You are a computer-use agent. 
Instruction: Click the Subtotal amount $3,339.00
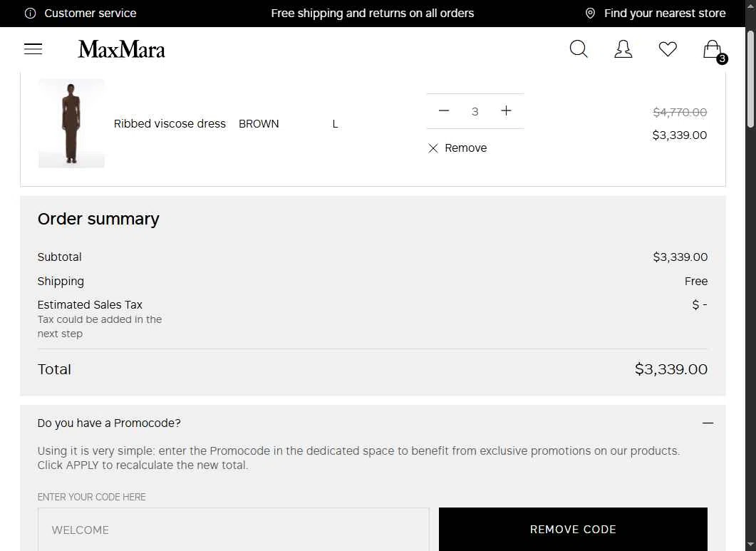click(x=680, y=257)
